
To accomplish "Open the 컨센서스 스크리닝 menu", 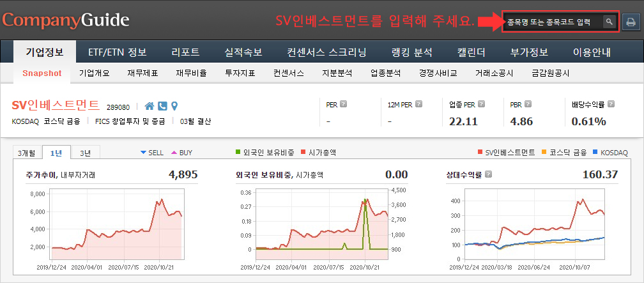I will click(x=327, y=52).
